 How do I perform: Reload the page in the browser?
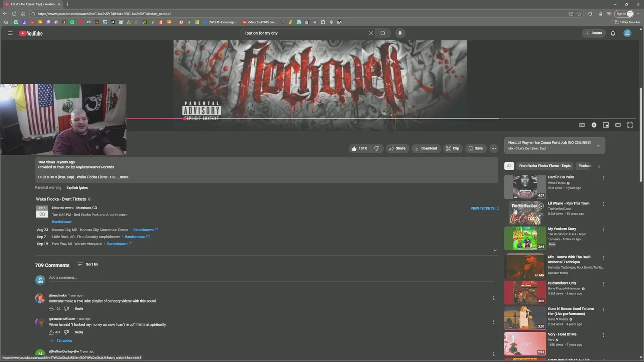pos(14,14)
